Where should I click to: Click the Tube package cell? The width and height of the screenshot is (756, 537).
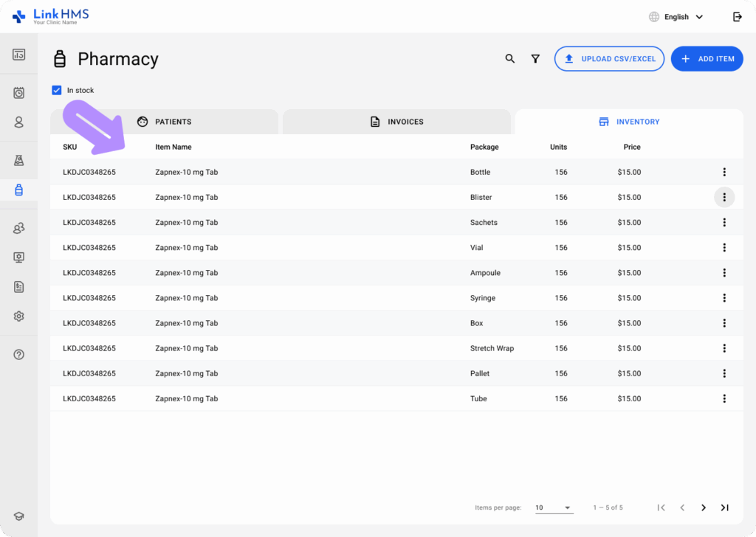478,398
